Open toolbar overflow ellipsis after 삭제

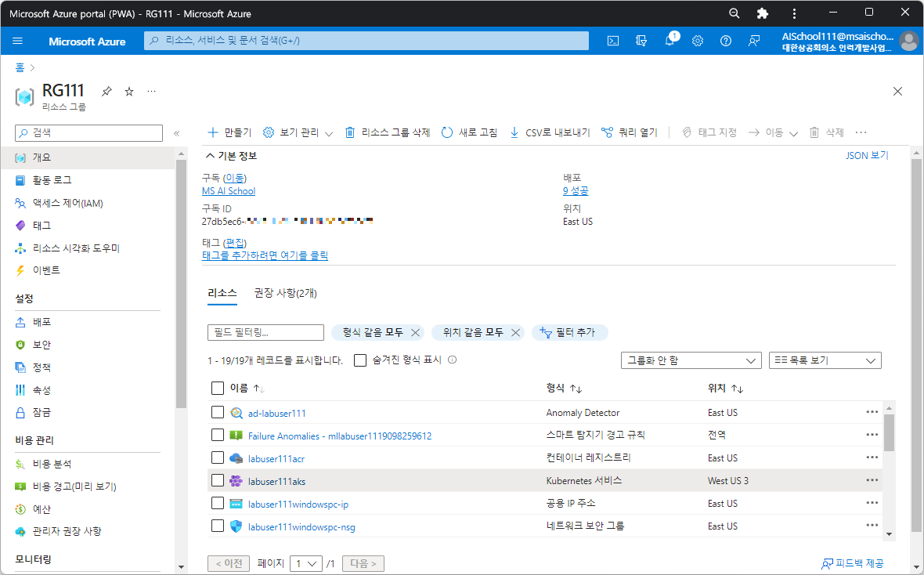point(861,132)
